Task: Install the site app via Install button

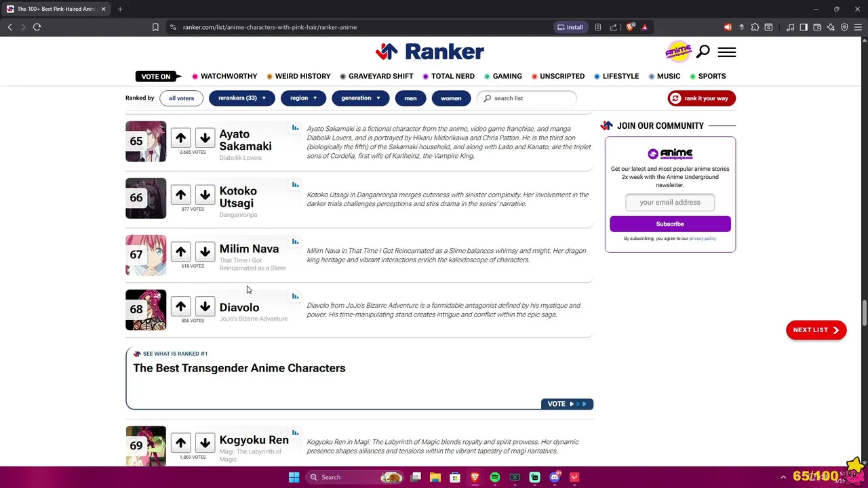Action: pyautogui.click(x=570, y=27)
